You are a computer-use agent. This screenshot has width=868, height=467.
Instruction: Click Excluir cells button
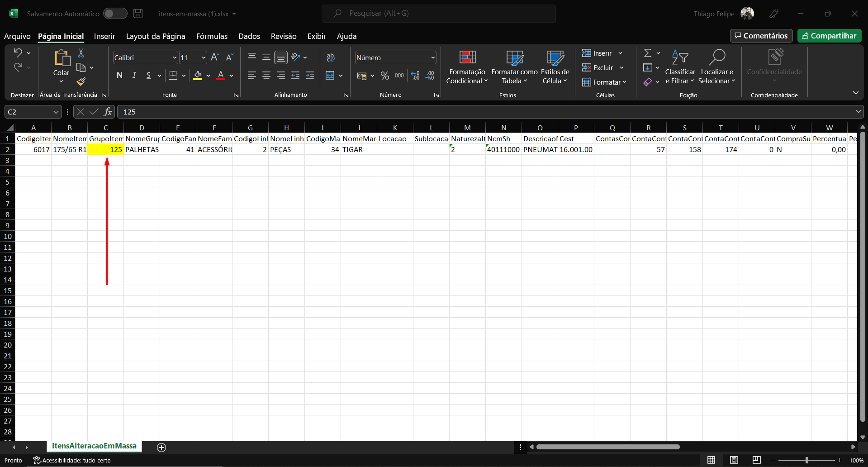click(598, 67)
